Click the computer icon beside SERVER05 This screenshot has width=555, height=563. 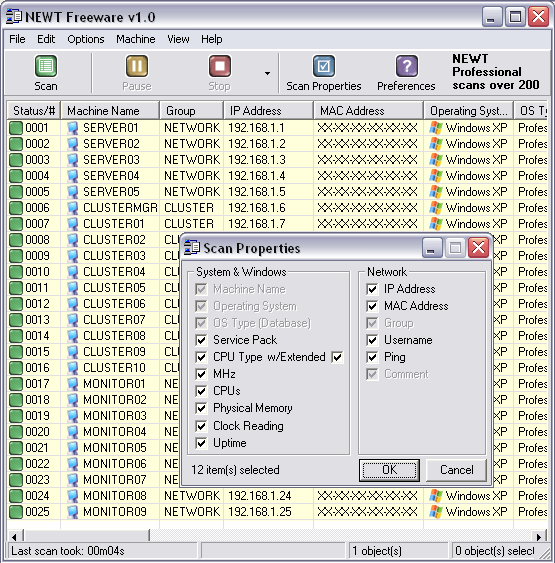pos(73,192)
